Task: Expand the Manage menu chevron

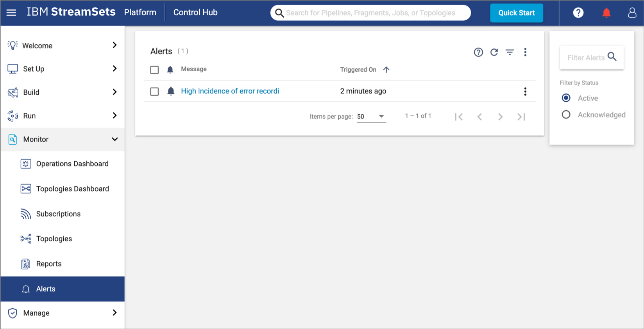Action: pos(114,313)
